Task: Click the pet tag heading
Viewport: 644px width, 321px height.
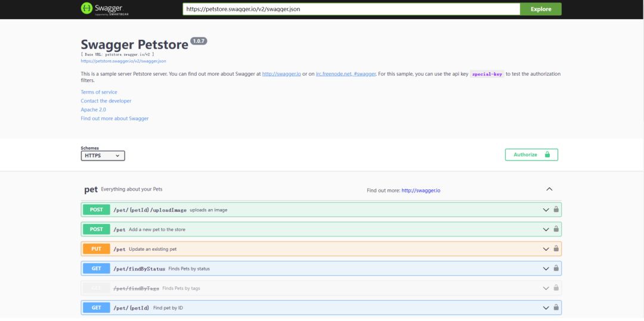Action: (x=91, y=190)
